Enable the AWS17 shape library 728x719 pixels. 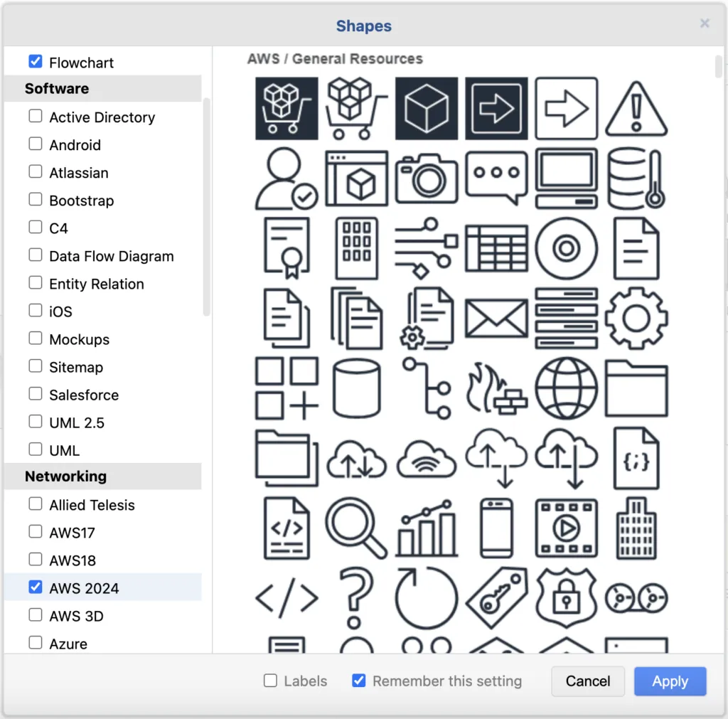point(34,532)
